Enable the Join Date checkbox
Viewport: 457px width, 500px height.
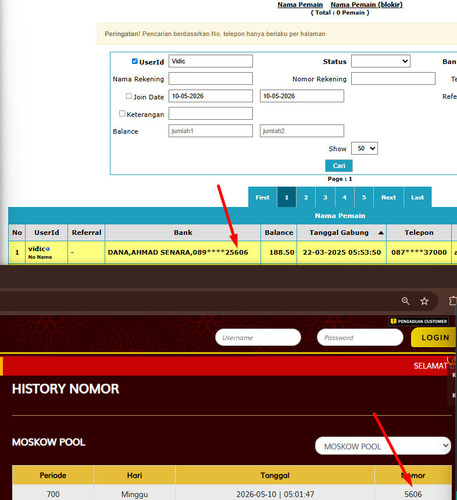point(129,96)
